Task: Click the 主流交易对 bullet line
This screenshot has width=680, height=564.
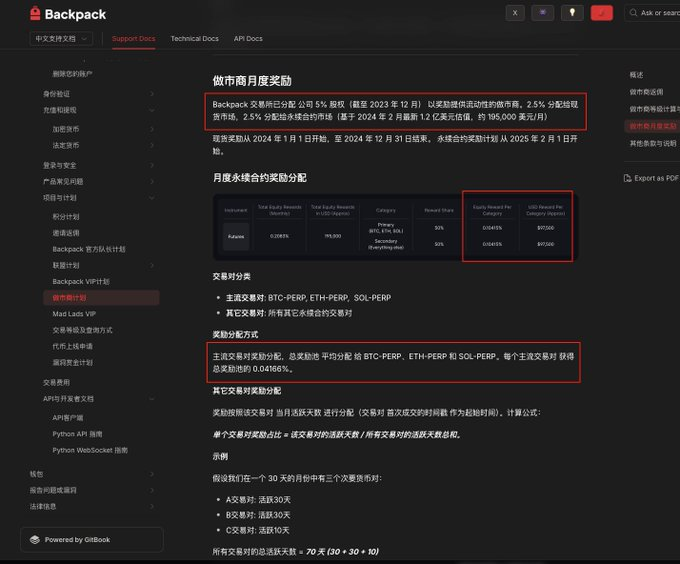Action: [x=308, y=298]
